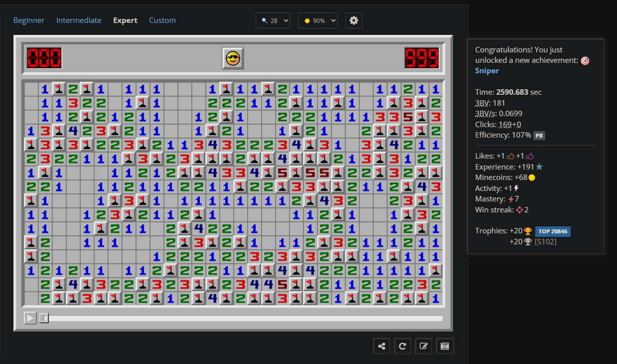Open the Sniper achievement link

(x=487, y=70)
